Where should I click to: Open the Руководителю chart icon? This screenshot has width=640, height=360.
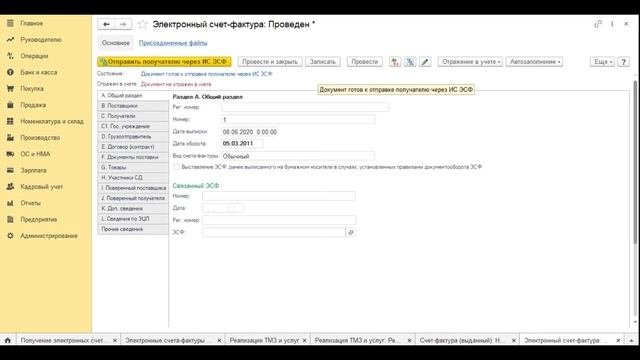pos(10,40)
